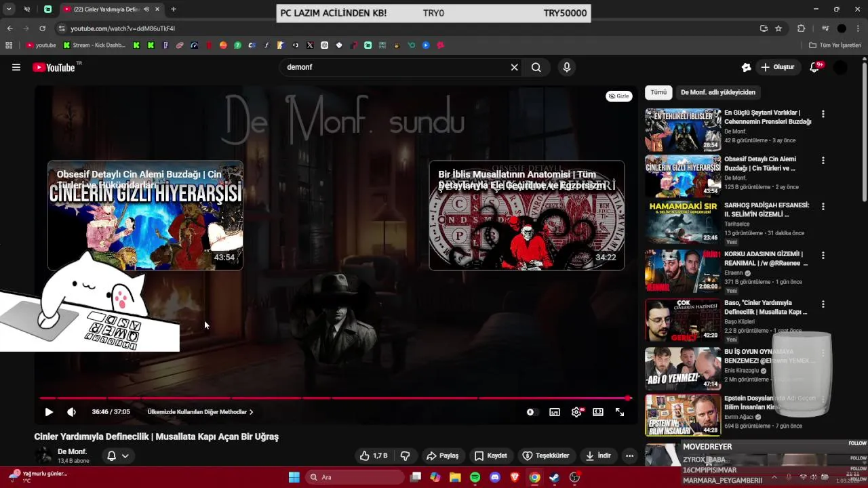Like the video (1,7 B)
This screenshot has width=868, height=488.
pos(374,455)
